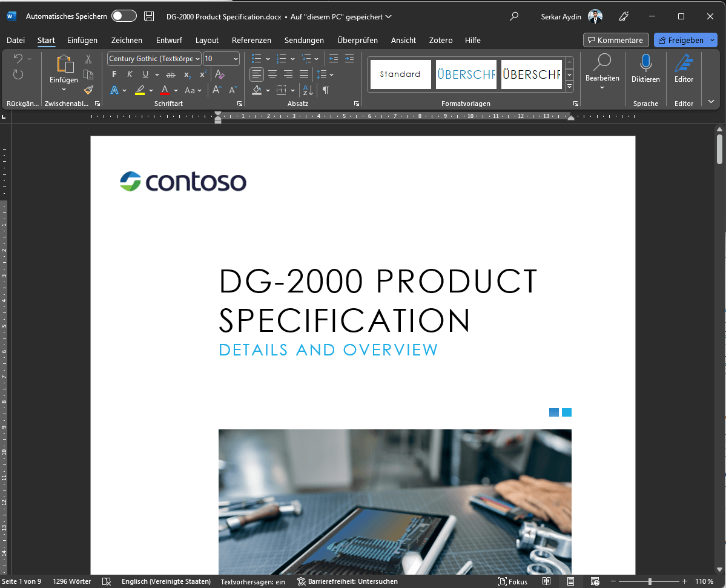Image resolution: width=726 pixels, height=588 pixels.
Task: Apply superscript formatting
Action: [x=203, y=74]
